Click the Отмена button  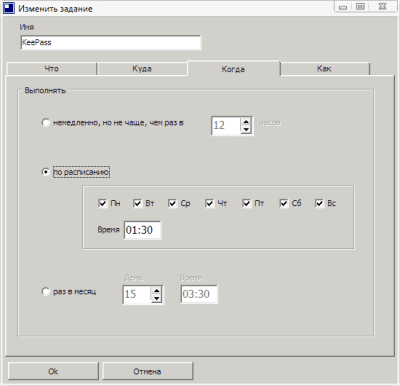[147, 371]
